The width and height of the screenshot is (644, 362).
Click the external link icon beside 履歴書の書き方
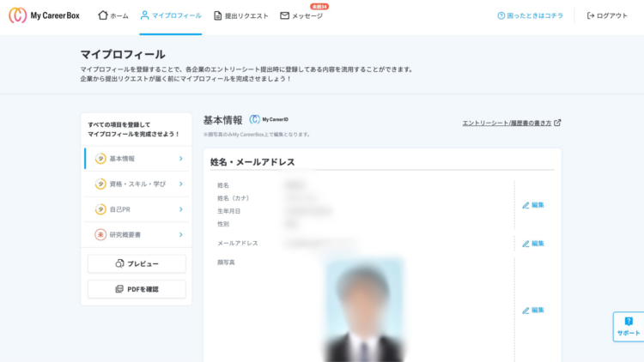(557, 123)
